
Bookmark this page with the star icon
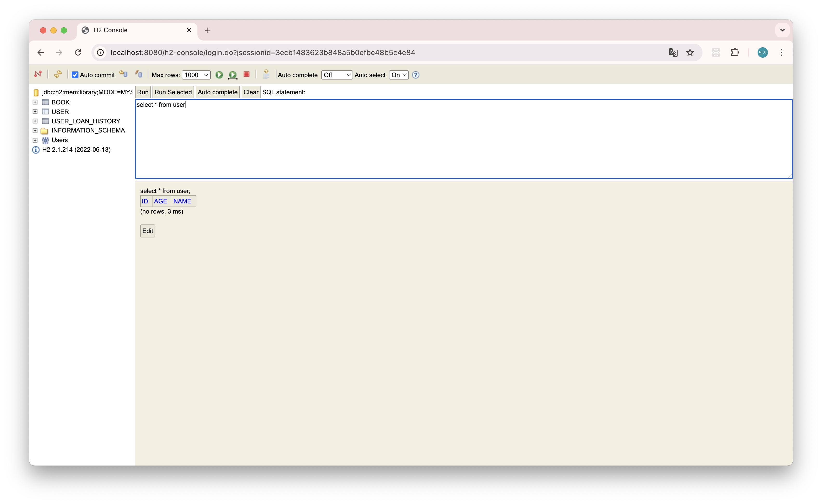[x=690, y=52]
